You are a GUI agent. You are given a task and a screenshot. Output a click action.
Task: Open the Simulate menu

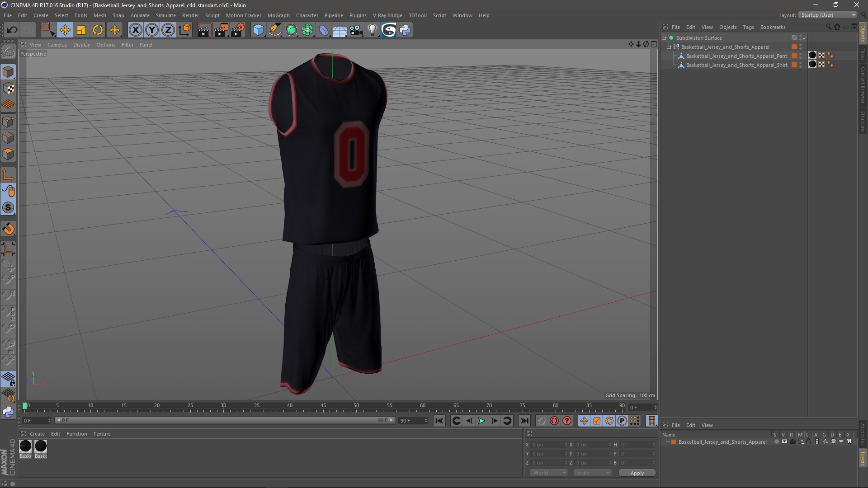[165, 15]
